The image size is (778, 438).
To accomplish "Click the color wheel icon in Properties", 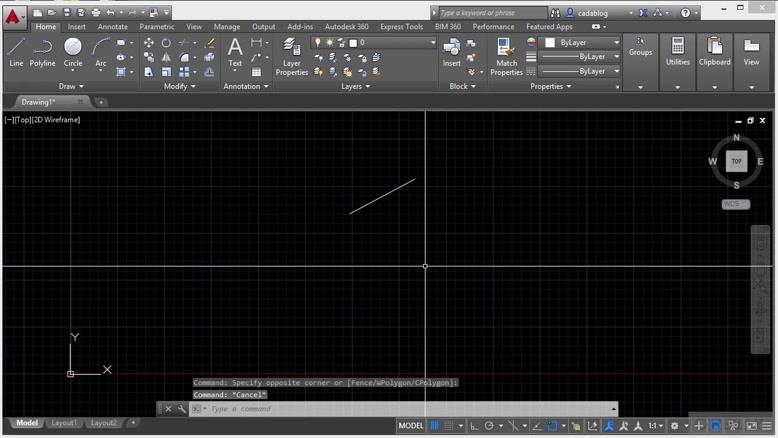I will [531, 43].
